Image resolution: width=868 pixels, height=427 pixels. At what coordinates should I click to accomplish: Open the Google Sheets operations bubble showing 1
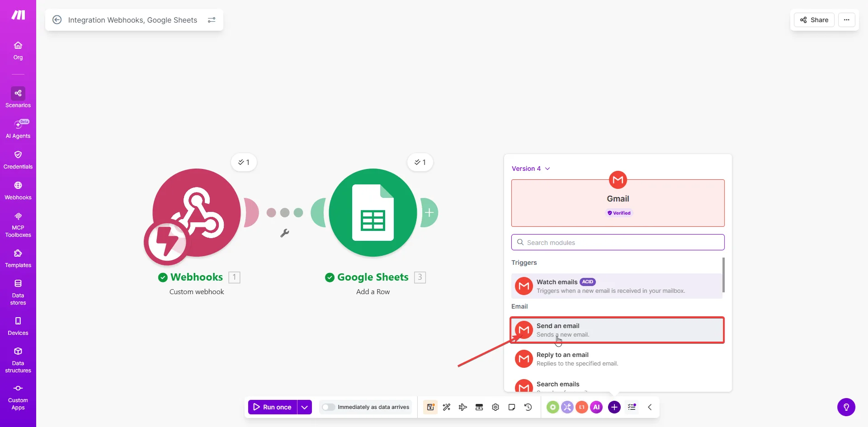(420, 162)
